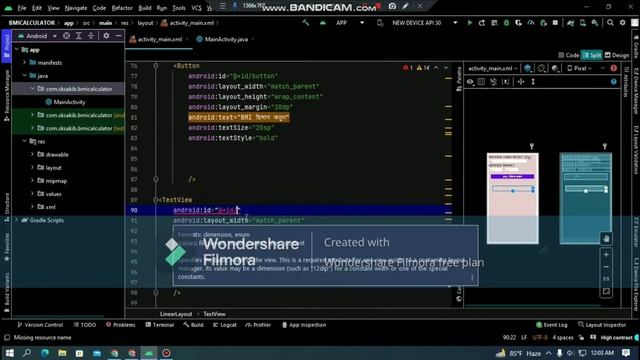Open IDE settings gear in main toolbar

pos(622,23)
